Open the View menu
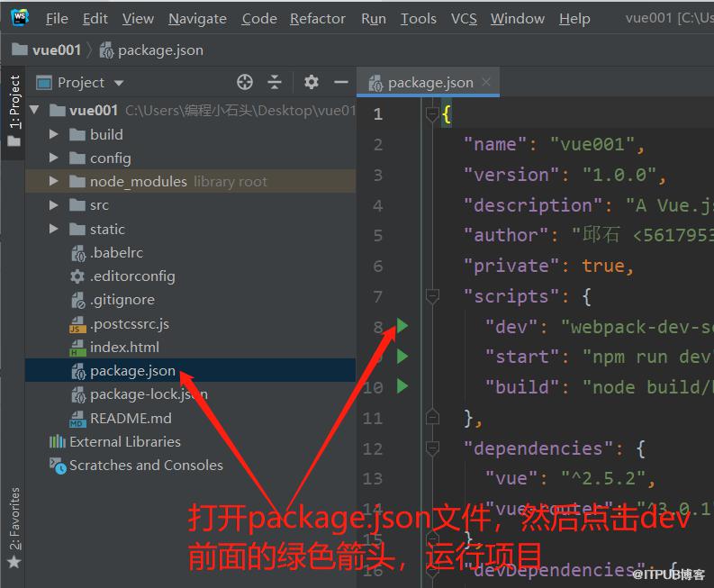This screenshot has width=714, height=588. [138, 19]
